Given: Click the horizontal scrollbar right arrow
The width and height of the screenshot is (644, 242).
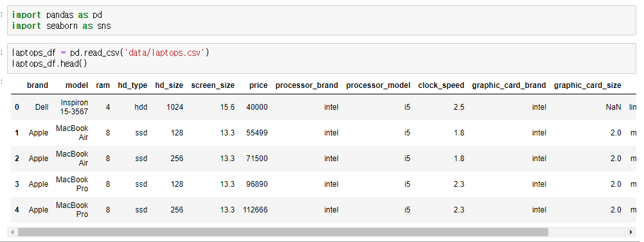Looking at the screenshot, I should pyautogui.click(x=631, y=232).
